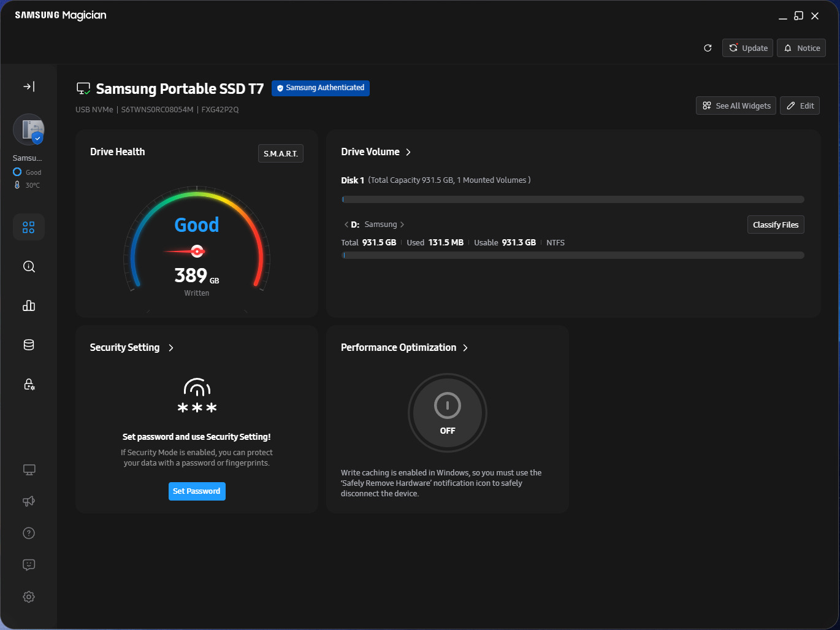Click See All Widgets
Screen dimensions: 840x630
(736, 106)
